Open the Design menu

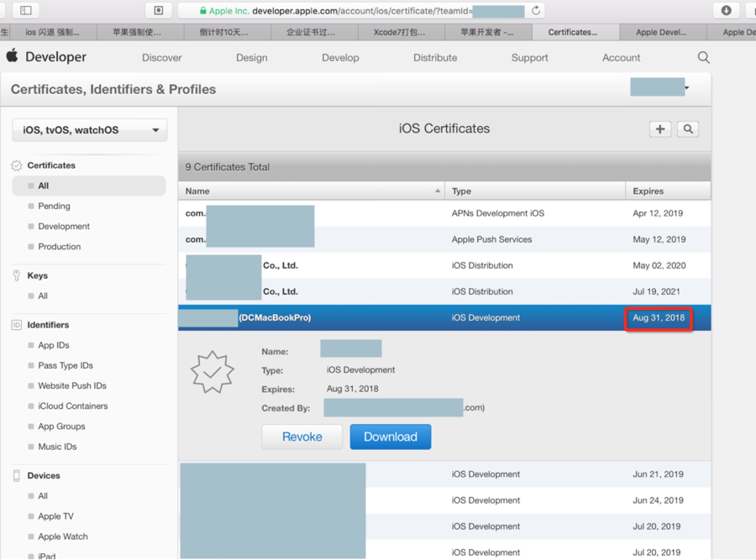click(252, 58)
